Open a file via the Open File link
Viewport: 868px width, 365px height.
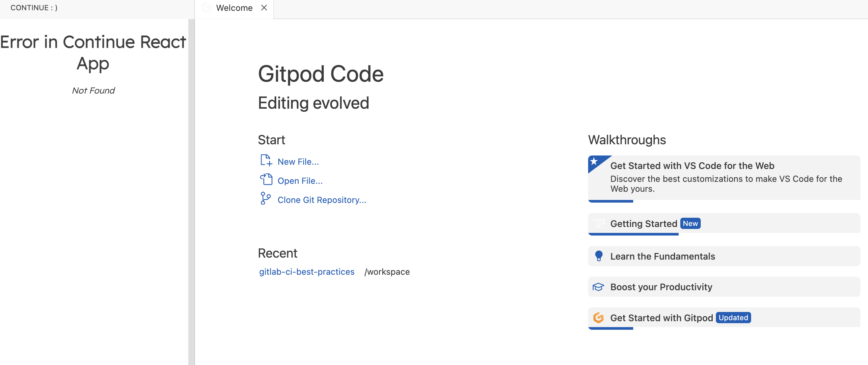pos(300,180)
